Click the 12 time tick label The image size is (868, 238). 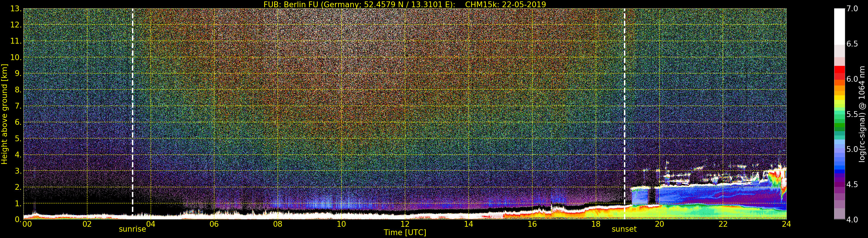[x=405, y=224]
